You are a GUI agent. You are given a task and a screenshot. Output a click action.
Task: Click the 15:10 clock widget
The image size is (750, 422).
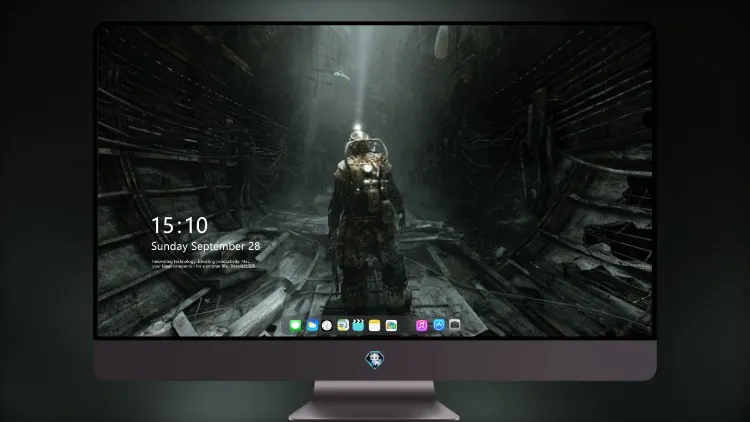point(180,225)
